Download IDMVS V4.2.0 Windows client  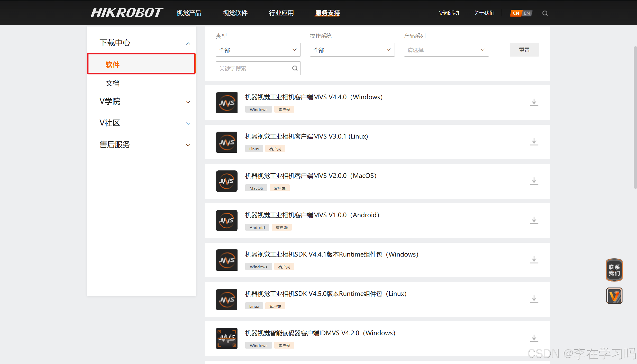coord(534,338)
